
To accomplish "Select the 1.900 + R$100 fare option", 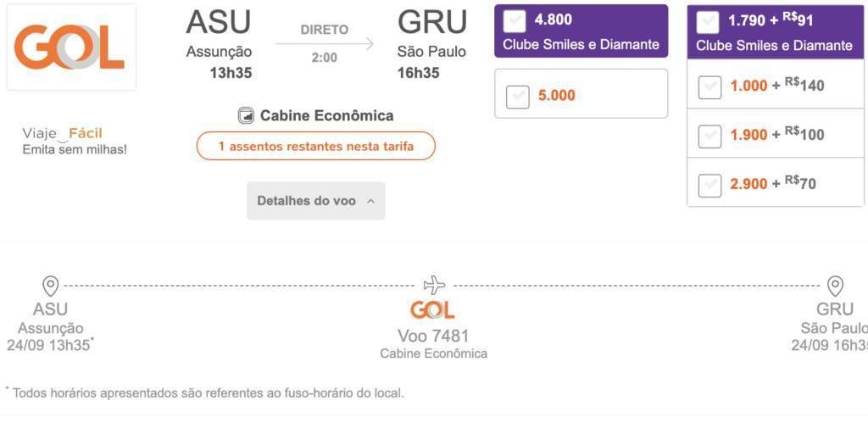I will point(709,136).
